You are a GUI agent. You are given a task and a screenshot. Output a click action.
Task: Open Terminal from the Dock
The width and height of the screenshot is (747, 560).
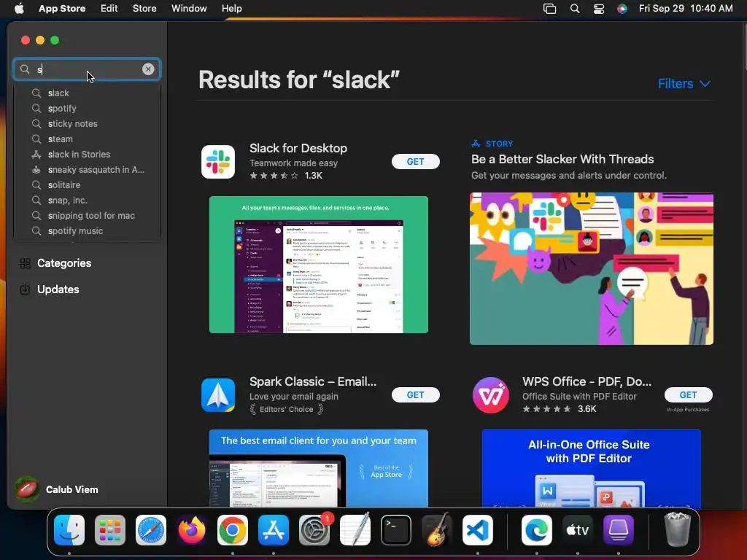pyautogui.click(x=396, y=529)
